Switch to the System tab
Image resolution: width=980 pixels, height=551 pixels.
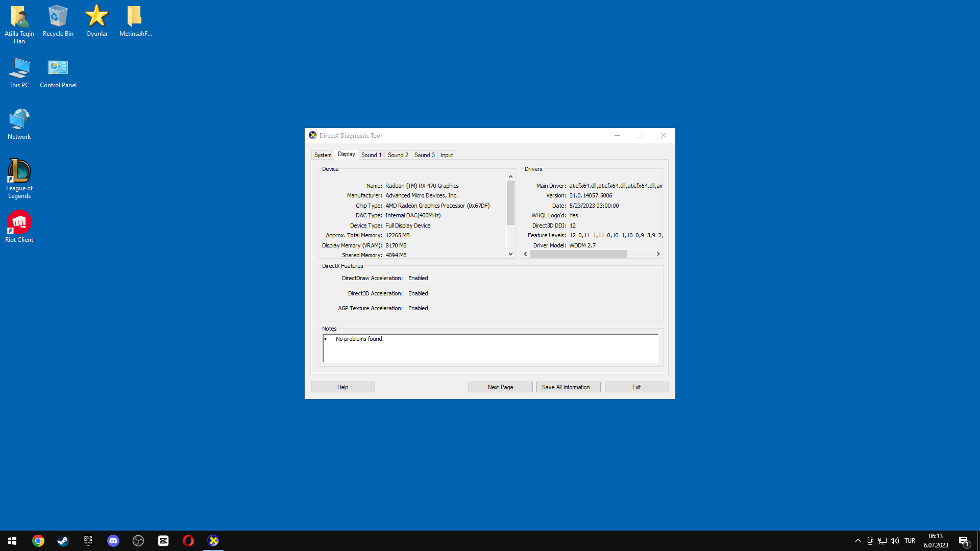point(323,155)
